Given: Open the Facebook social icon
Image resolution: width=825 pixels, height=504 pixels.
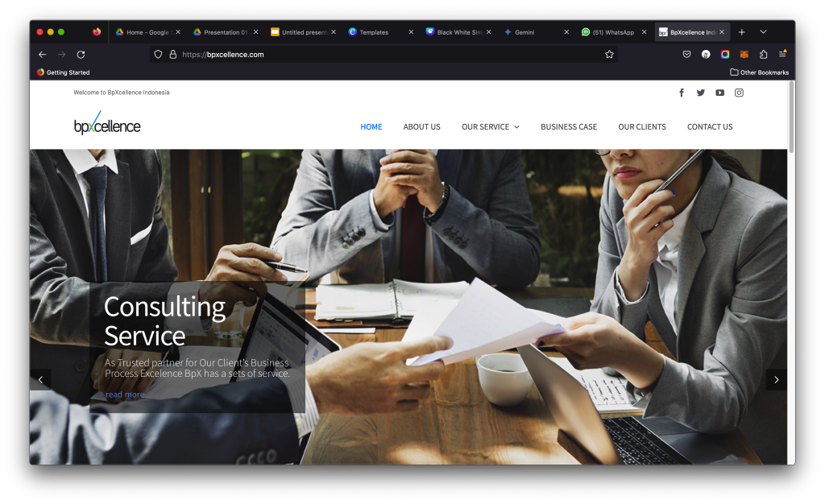Looking at the screenshot, I should coord(682,93).
